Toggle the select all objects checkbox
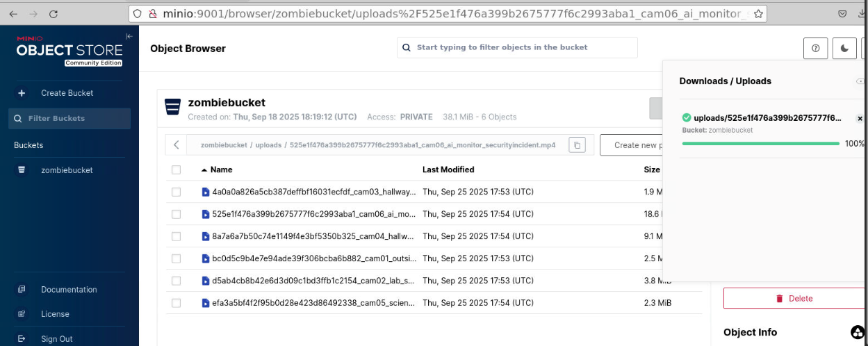 click(x=176, y=170)
